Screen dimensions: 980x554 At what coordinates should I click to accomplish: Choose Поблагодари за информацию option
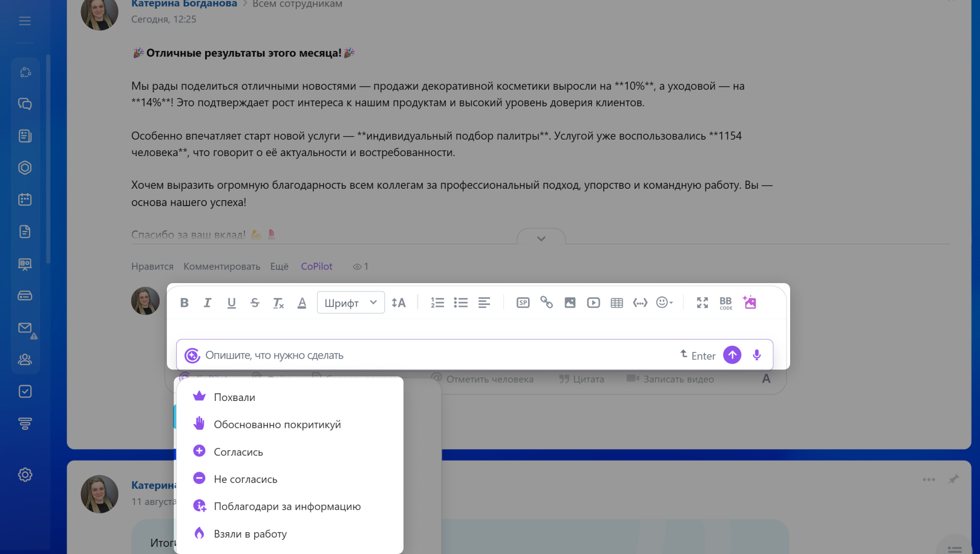[x=287, y=506]
